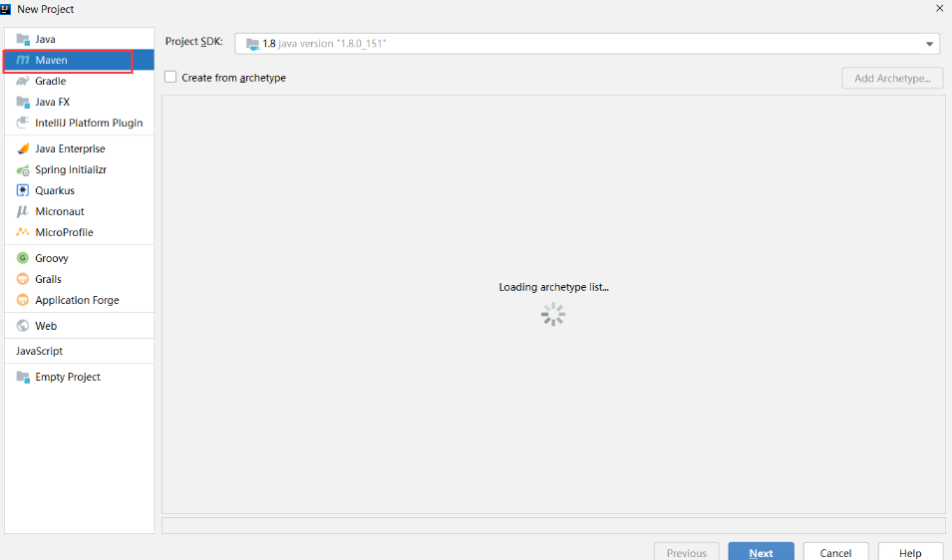Viewport: 952px width, 560px height.
Task: Click the IntelliJ Platform Plugin icon
Action: point(23,123)
